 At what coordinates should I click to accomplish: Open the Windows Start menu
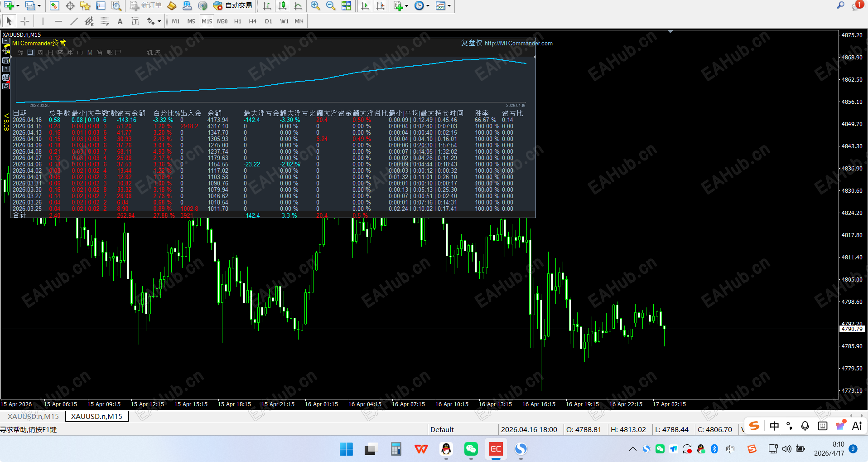coord(346,449)
